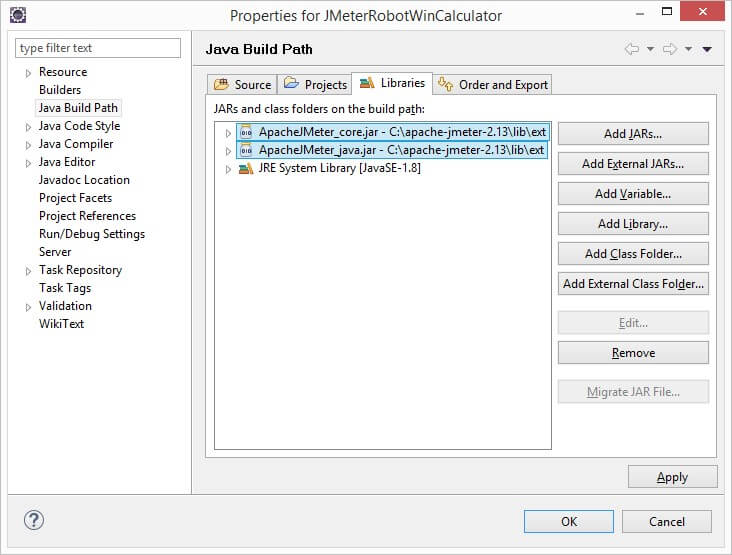
Task: Click Add External Class Folder... button
Action: [x=633, y=284]
